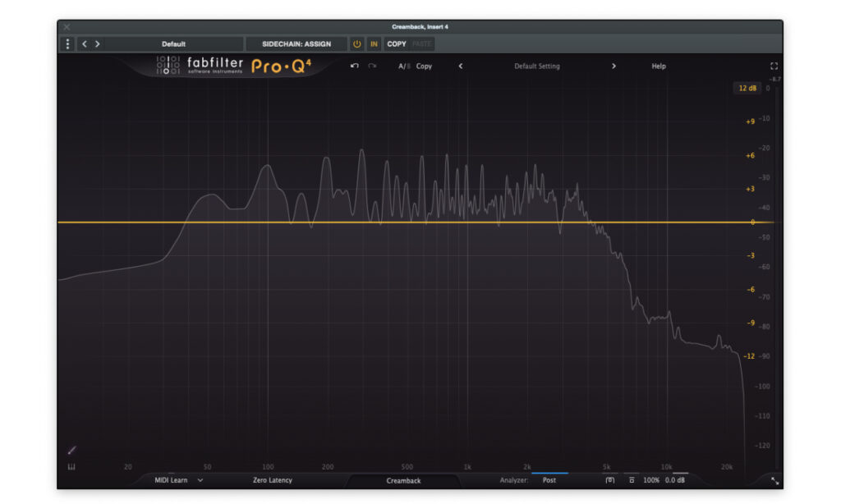Viewport: 841px width, 504px height.
Task: Adjust the 0.0 dB output gain
Action: [675, 480]
